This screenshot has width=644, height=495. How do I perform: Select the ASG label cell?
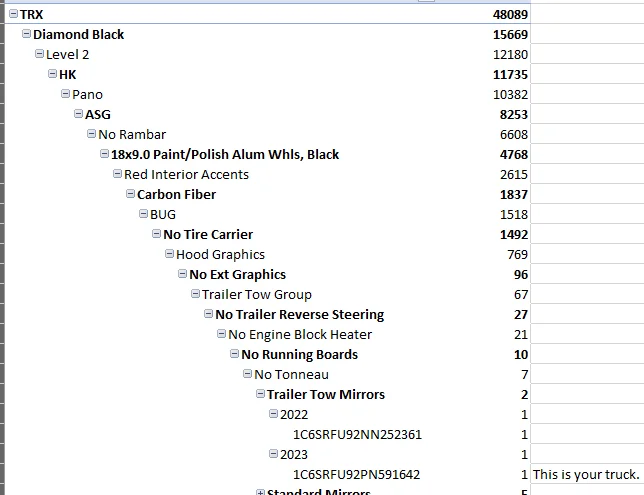98,114
